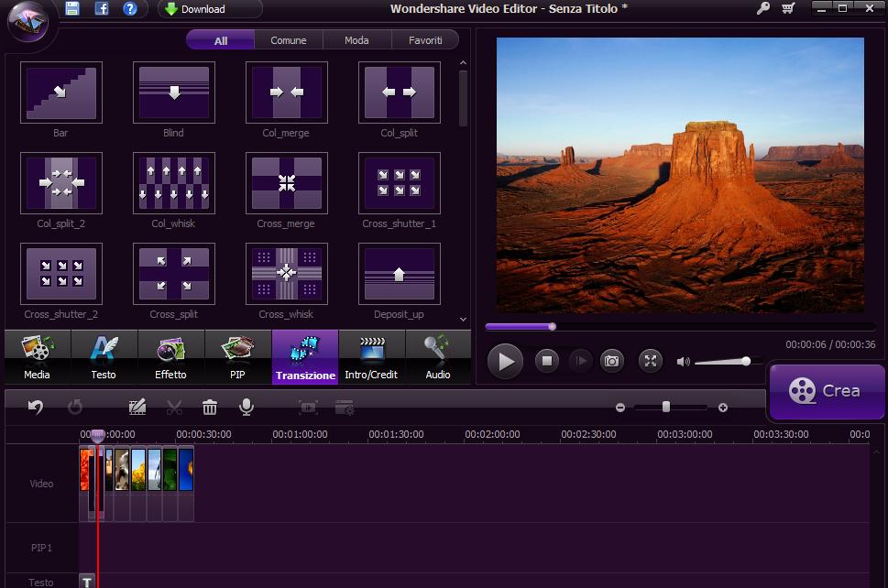Screen dimensions: 888x588
Task: Click the delete trash can icon
Action: [x=210, y=408]
